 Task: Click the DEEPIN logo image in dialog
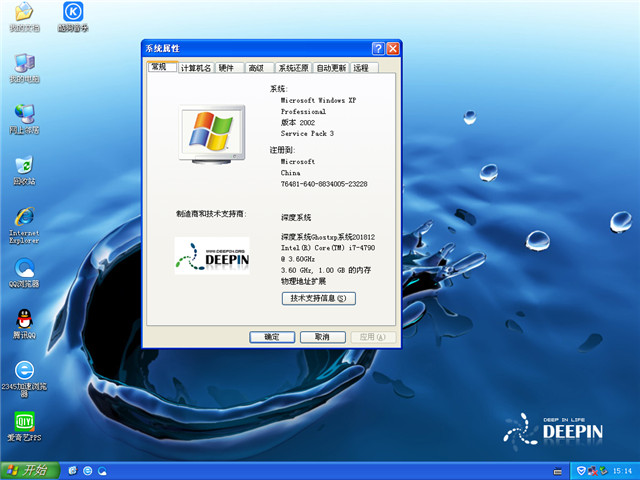212,256
